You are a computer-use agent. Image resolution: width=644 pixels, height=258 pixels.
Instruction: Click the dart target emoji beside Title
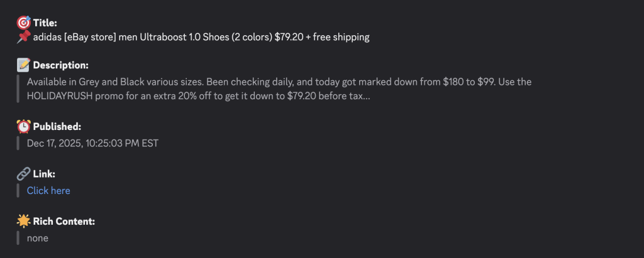click(24, 23)
